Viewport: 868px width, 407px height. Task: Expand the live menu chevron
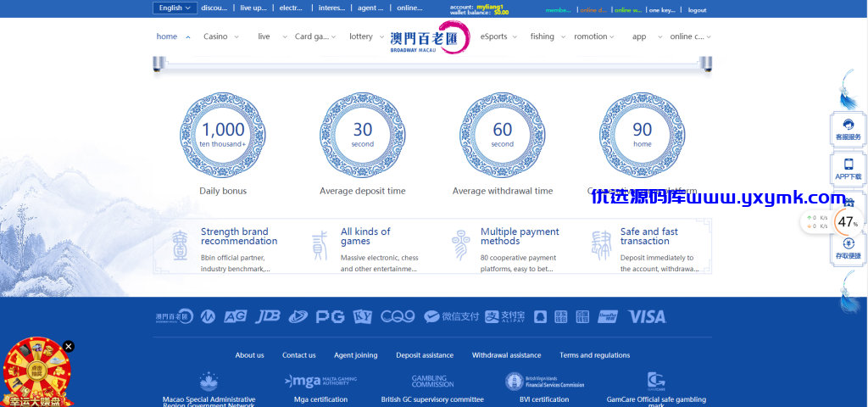[285, 37]
